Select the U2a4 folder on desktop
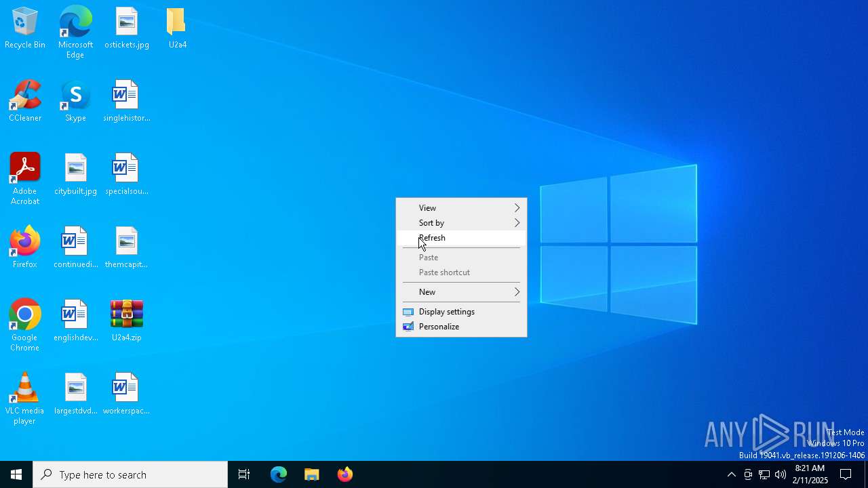The width and height of the screenshot is (868, 488). 177,28
